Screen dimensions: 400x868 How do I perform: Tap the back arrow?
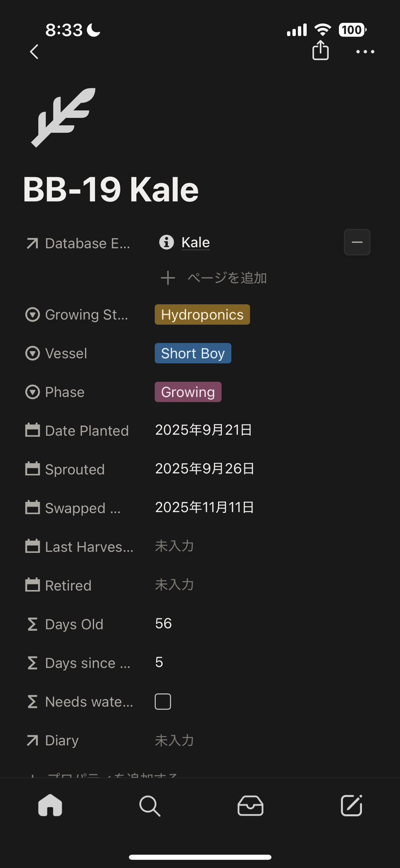pyautogui.click(x=34, y=52)
